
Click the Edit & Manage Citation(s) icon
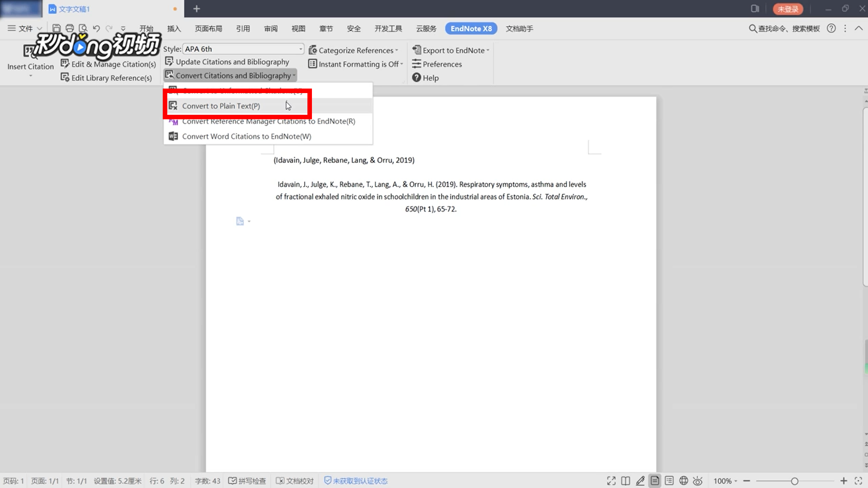point(65,64)
